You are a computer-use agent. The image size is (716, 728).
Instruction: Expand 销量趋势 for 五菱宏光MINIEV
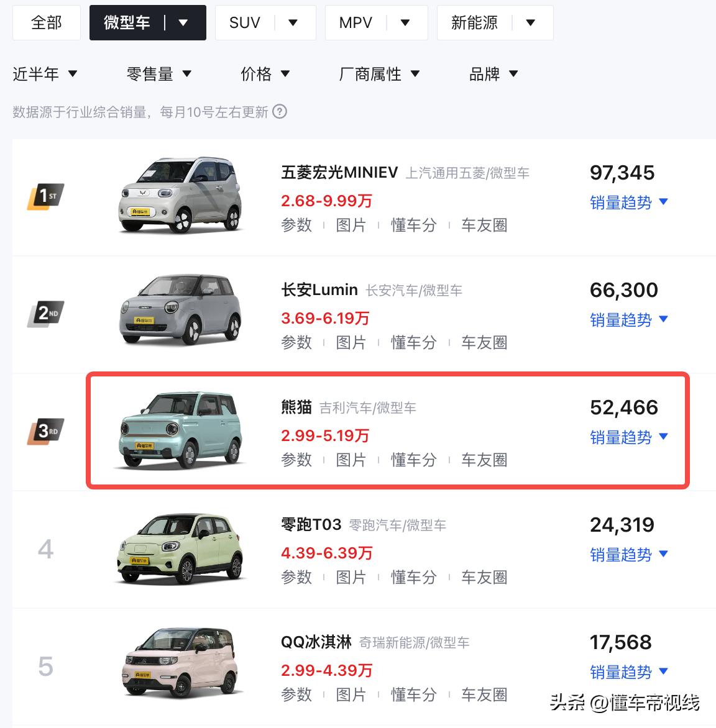coord(628,202)
